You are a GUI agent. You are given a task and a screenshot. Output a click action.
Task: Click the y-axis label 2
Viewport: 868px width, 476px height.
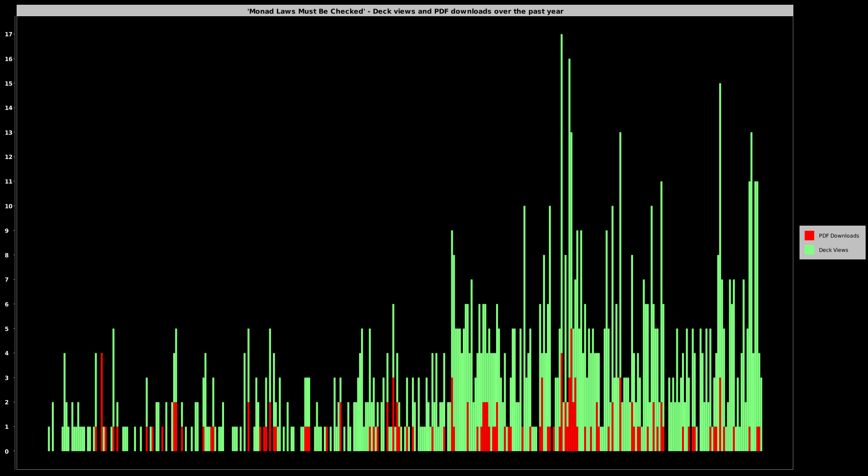(7, 402)
